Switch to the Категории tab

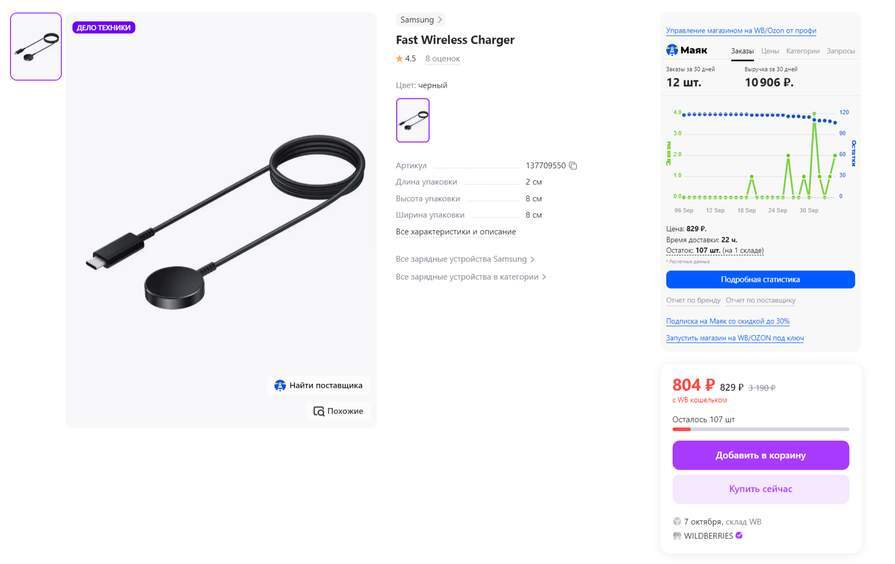(x=803, y=51)
